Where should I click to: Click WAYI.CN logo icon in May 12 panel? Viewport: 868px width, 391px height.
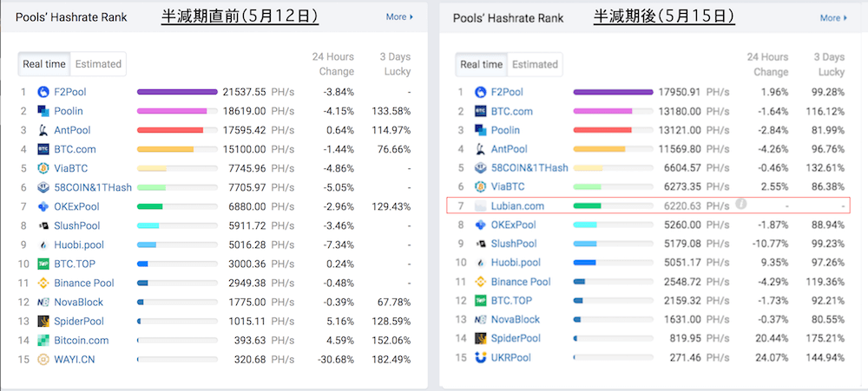point(43,360)
